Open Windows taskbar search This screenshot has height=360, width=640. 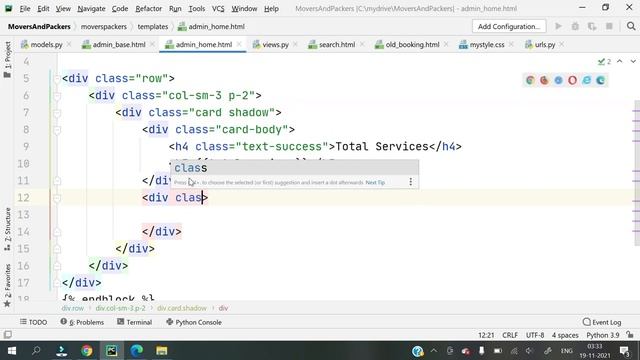36,351
